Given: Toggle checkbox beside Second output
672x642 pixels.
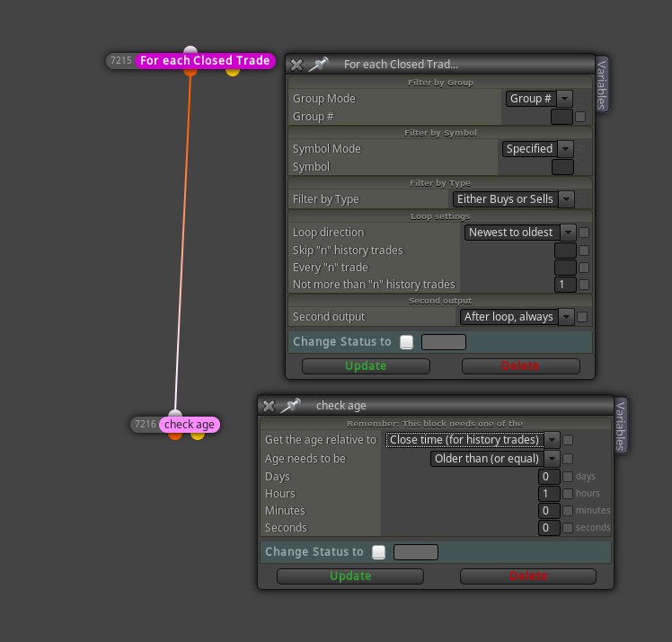Looking at the screenshot, I should coord(582,317).
